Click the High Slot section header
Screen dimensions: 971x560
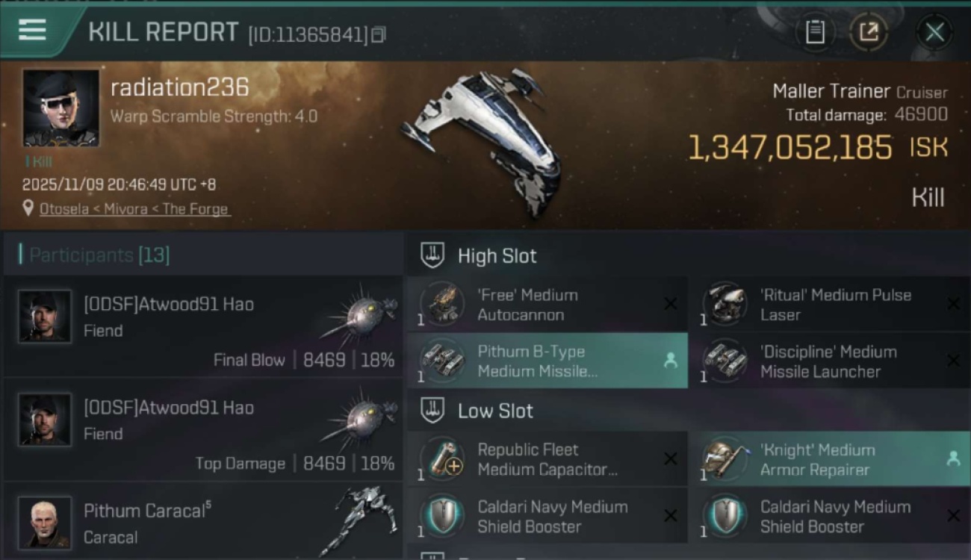497,256
